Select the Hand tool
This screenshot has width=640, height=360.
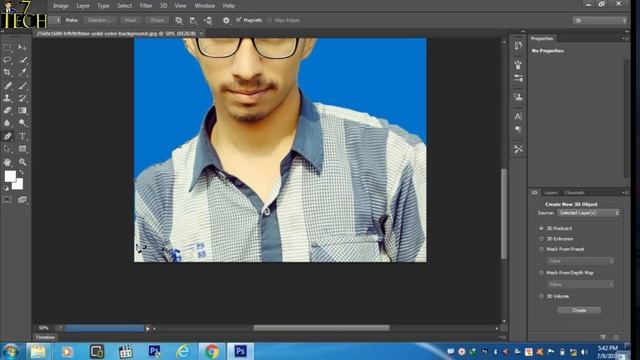7,162
